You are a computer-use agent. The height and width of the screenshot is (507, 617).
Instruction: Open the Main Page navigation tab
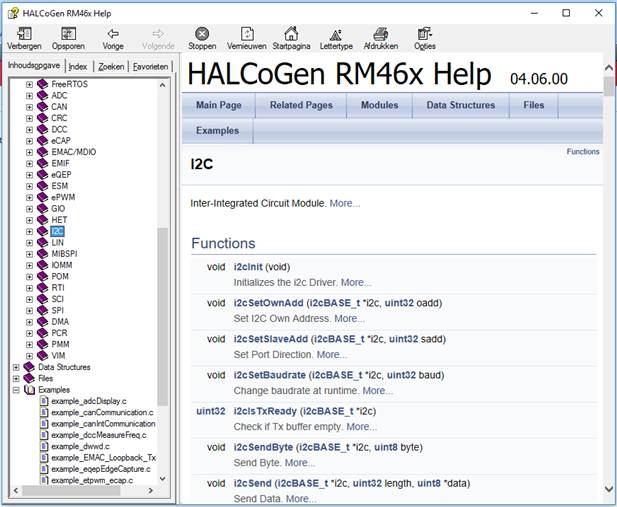point(219,105)
